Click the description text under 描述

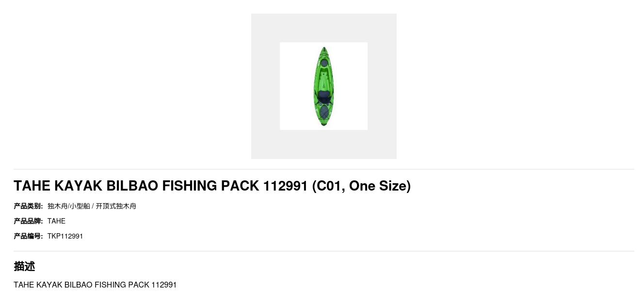pyautogui.click(x=95, y=285)
